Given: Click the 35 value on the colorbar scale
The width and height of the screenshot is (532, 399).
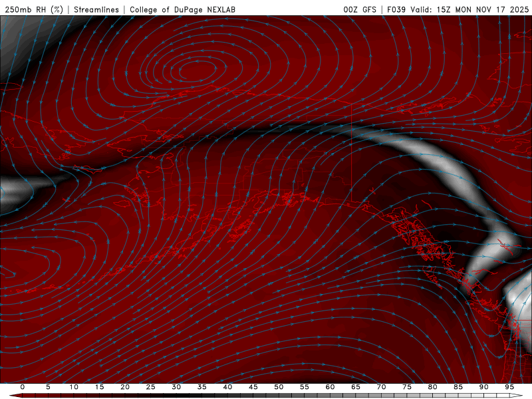Looking at the screenshot, I should coord(202,387).
